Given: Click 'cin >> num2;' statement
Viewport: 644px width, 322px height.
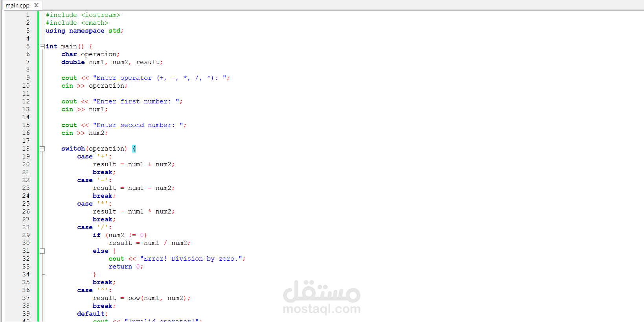Looking at the screenshot, I should [85, 133].
